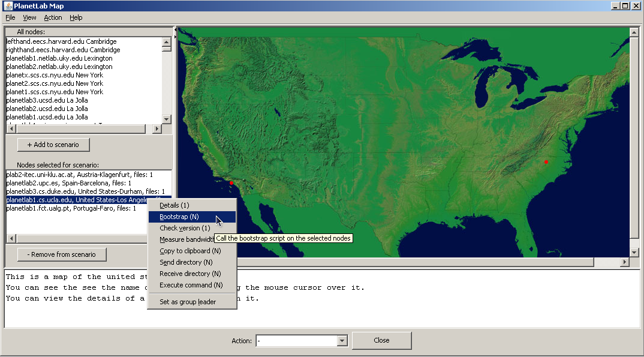Screen dimensions: 644x357
Task: Select Set as group leader option
Action: click(187, 302)
